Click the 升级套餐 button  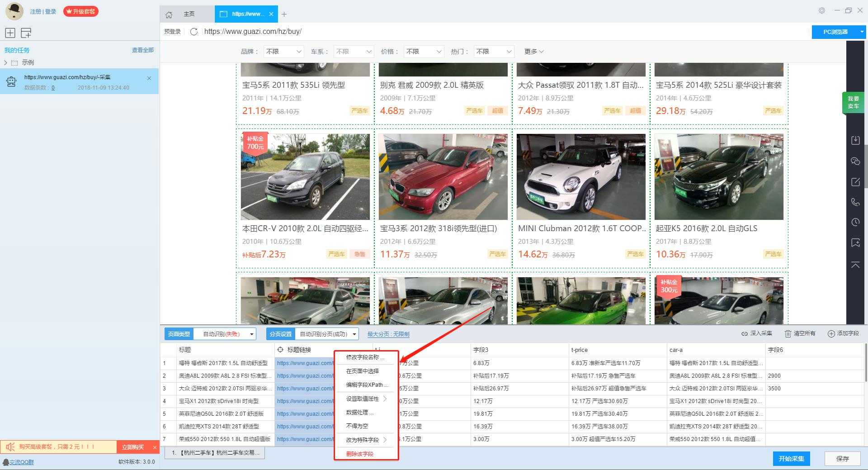81,11
